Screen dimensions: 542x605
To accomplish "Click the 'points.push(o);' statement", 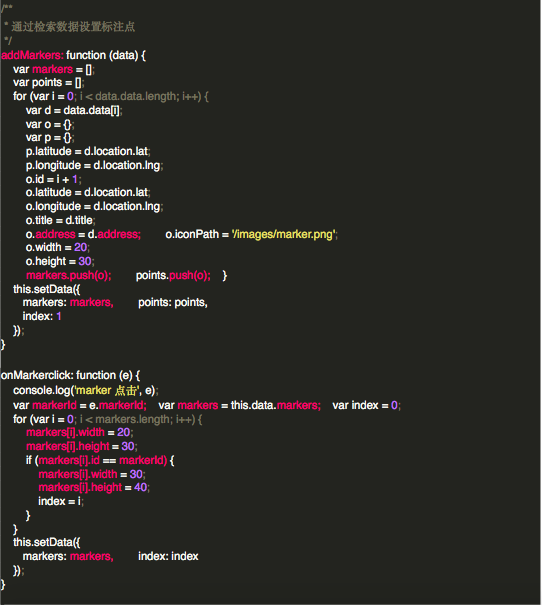I will coord(173,275).
